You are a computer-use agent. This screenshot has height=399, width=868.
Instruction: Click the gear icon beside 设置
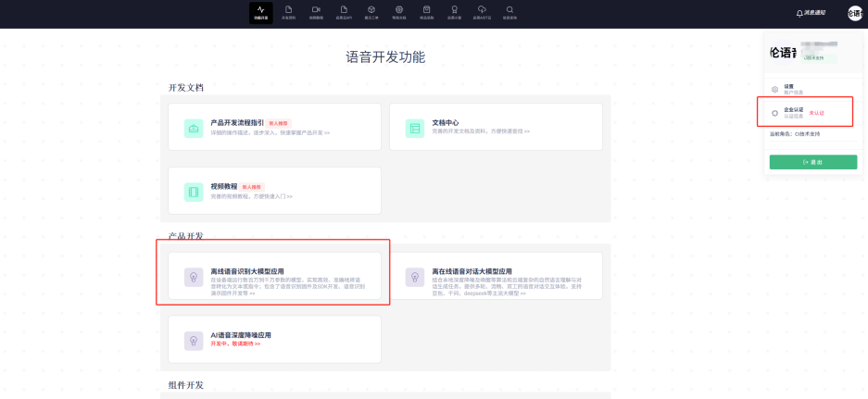click(x=774, y=89)
